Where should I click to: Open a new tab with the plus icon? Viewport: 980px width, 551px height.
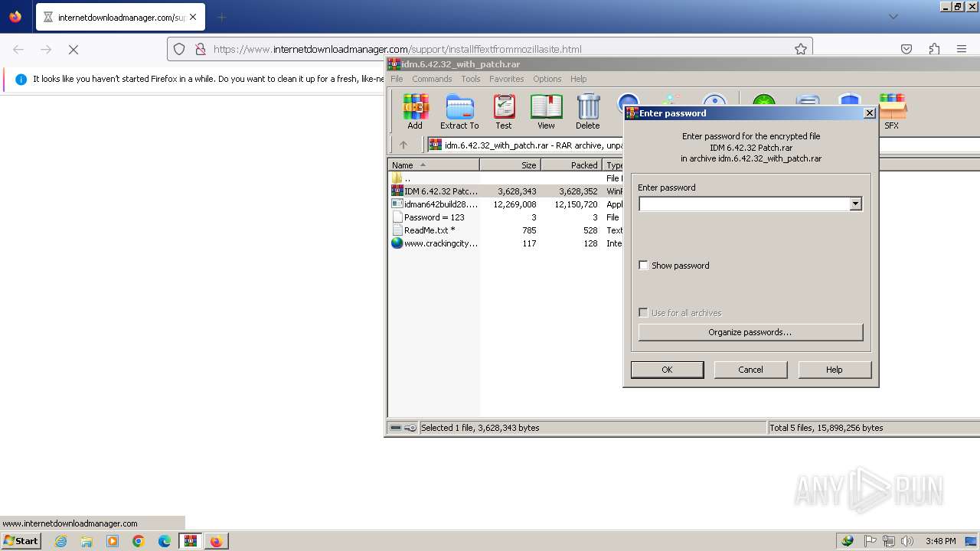pos(221,17)
